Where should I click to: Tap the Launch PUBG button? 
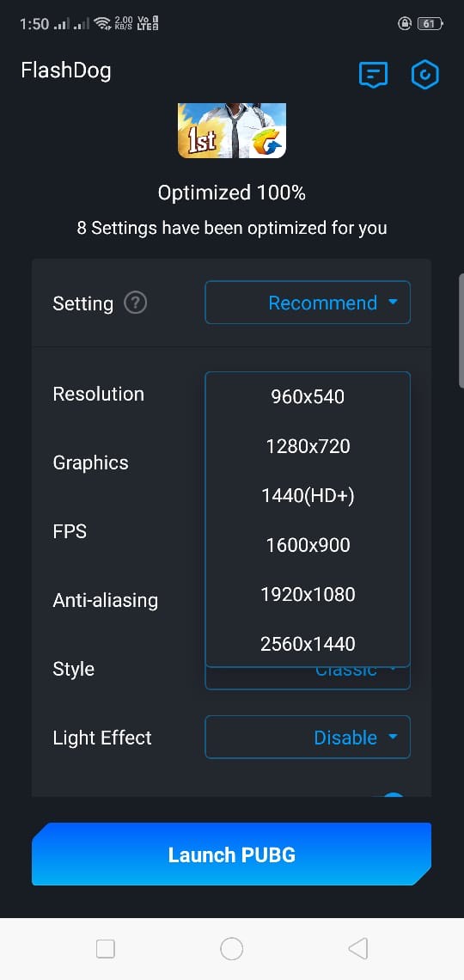(x=232, y=854)
